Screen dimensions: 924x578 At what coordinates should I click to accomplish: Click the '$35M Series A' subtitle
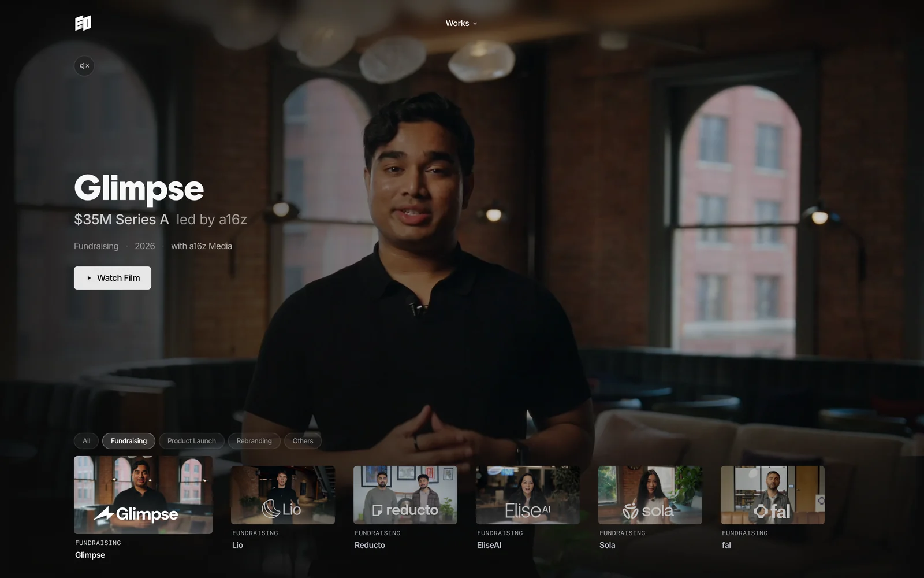pos(121,220)
